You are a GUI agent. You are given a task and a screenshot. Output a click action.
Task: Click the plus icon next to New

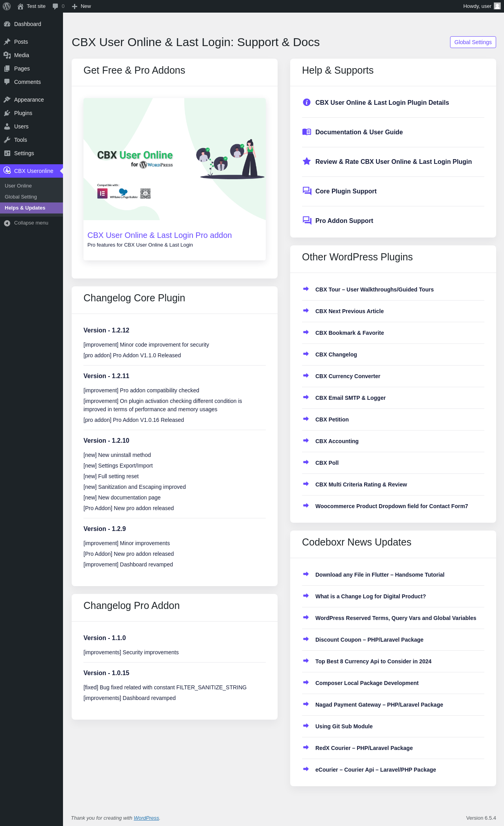click(x=74, y=6)
